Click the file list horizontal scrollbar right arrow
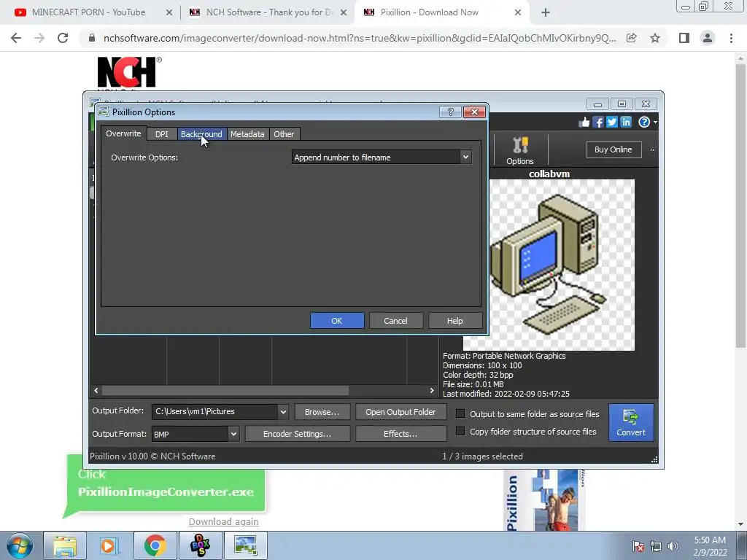 tap(432, 391)
